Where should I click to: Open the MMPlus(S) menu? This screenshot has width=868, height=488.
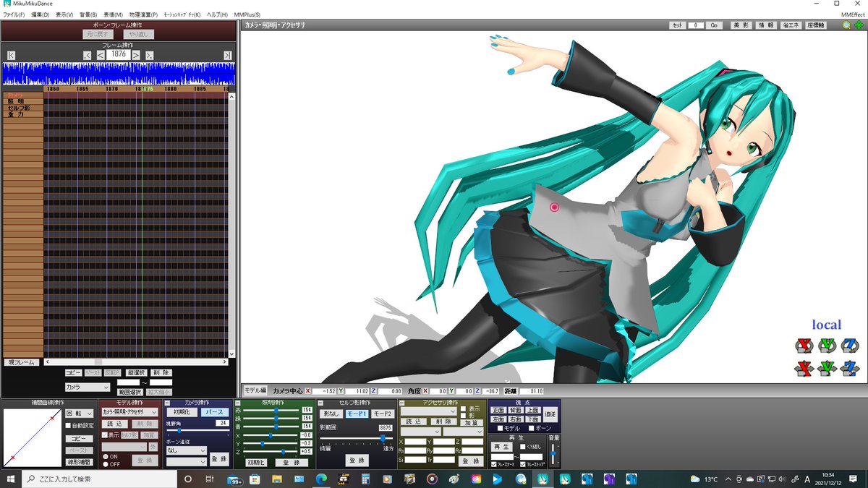[247, 14]
